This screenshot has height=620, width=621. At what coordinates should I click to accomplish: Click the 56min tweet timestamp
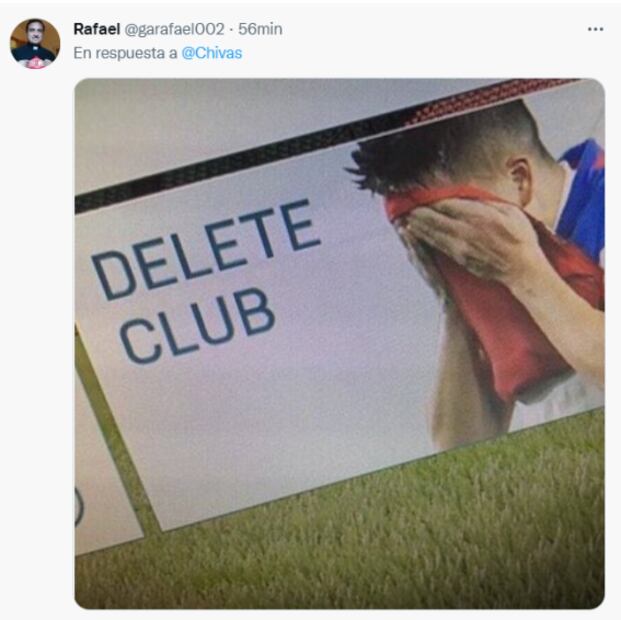coord(260,29)
